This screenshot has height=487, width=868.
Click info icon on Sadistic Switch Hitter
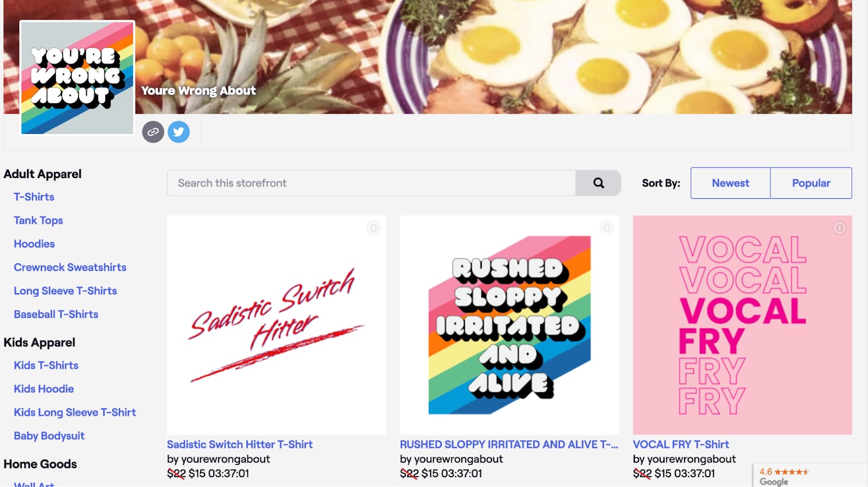tap(373, 228)
